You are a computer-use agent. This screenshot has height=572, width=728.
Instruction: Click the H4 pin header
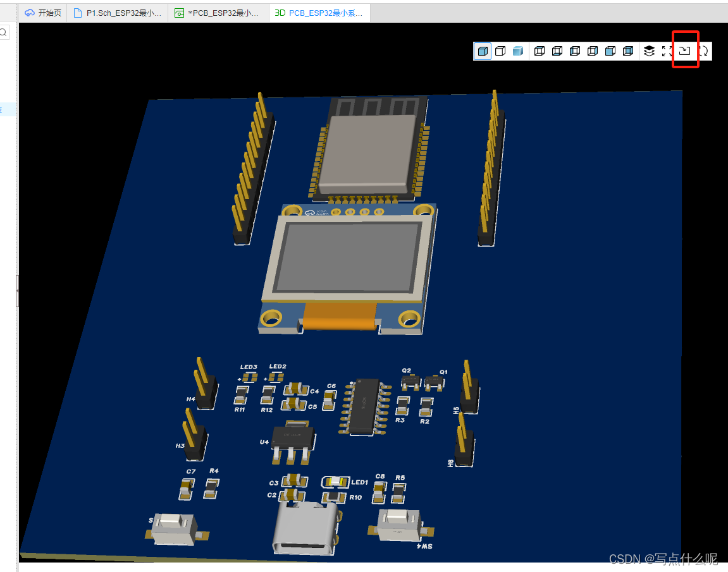point(205,384)
